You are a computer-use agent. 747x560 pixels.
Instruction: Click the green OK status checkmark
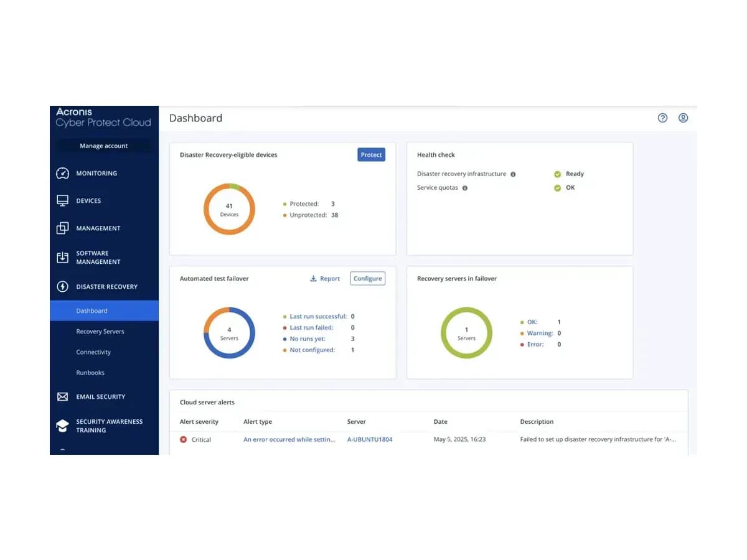pos(558,188)
